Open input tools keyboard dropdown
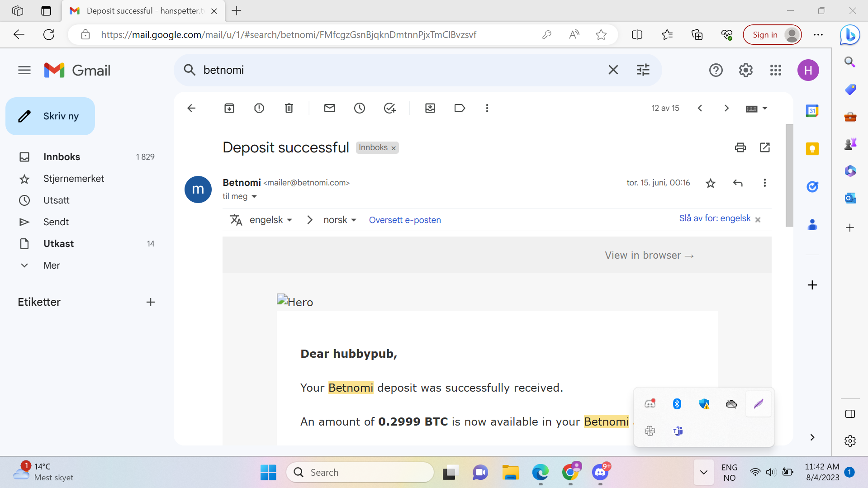 coord(756,109)
